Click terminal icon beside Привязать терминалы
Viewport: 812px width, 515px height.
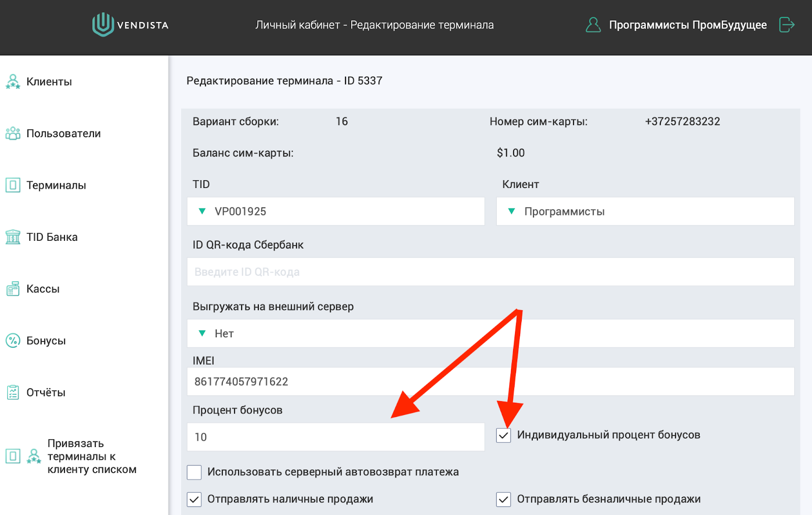pyautogui.click(x=13, y=456)
